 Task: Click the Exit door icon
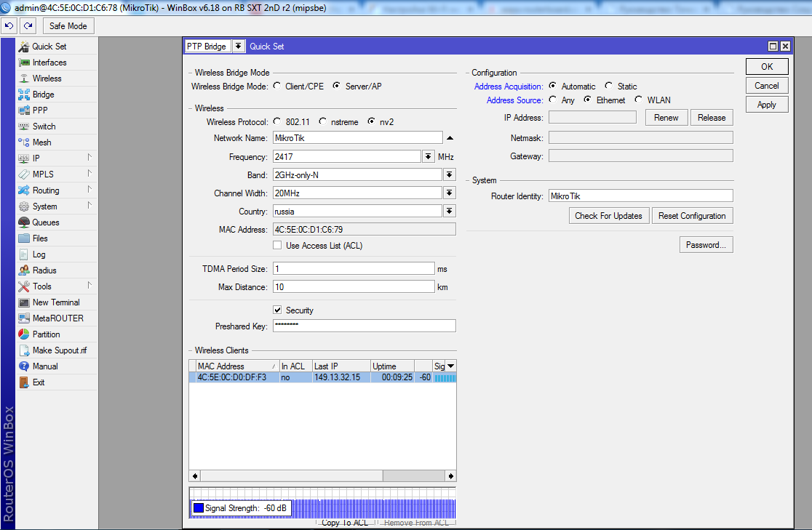[x=24, y=382]
